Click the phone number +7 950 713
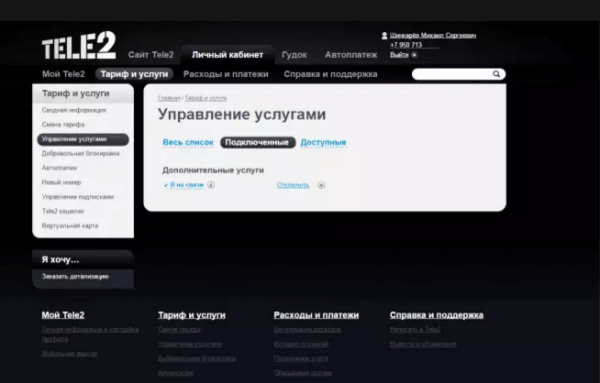Image resolution: width=600 pixels, height=383 pixels. point(406,45)
